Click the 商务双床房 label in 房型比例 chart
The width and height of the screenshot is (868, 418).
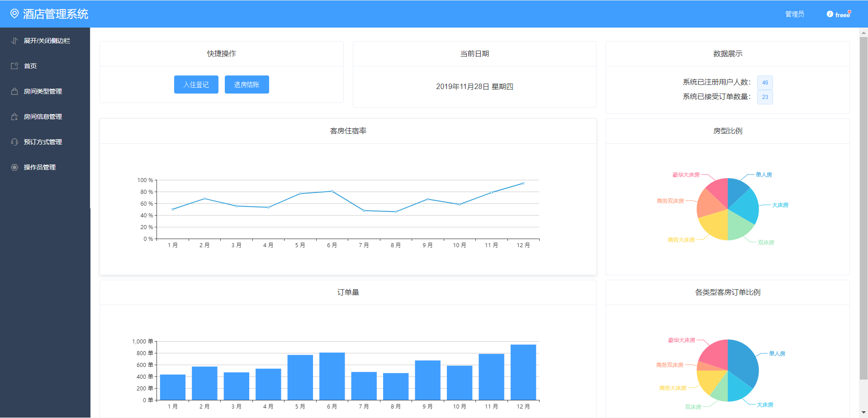coord(670,201)
